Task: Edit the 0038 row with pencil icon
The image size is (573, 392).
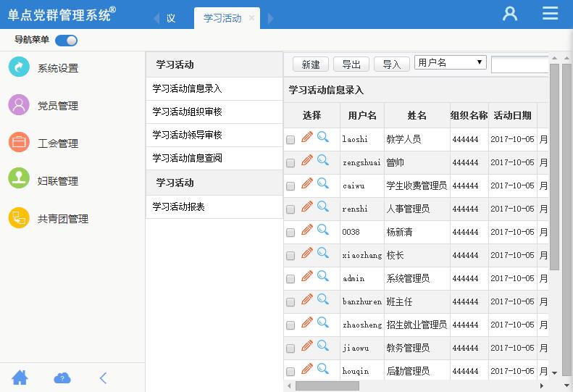Action: pyautogui.click(x=307, y=230)
